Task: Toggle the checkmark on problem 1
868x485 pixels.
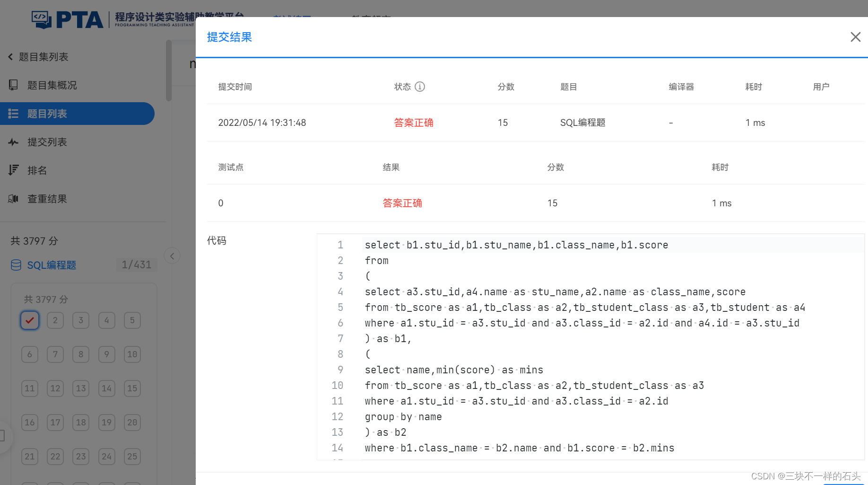Action: click(29, 320)
